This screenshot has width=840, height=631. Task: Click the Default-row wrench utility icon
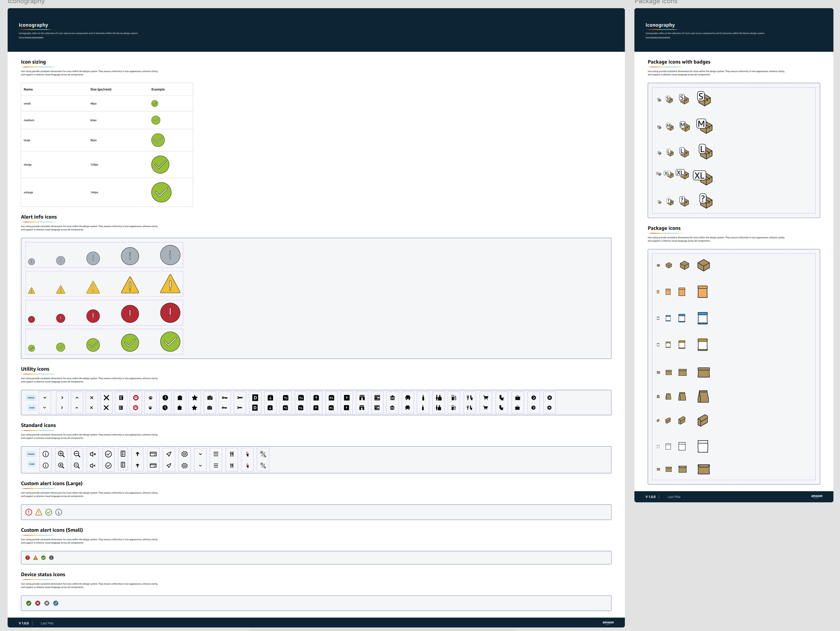[240, 397]
